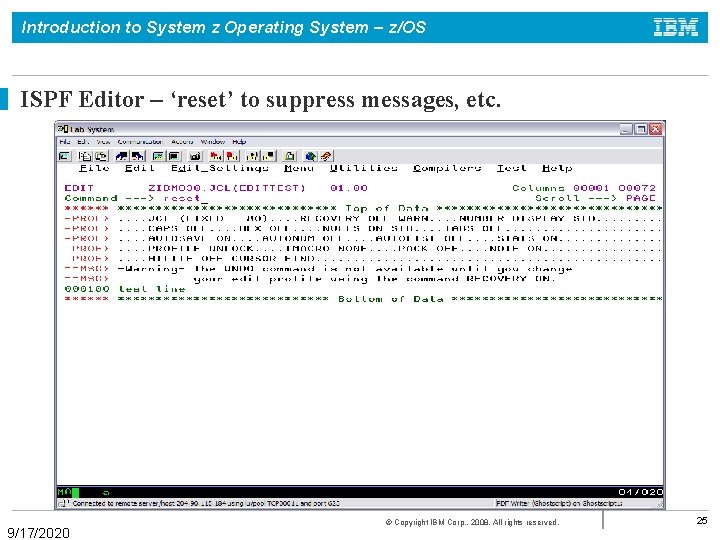
Task: Click the PDF Writer printer status text
Action: (560, 504)
